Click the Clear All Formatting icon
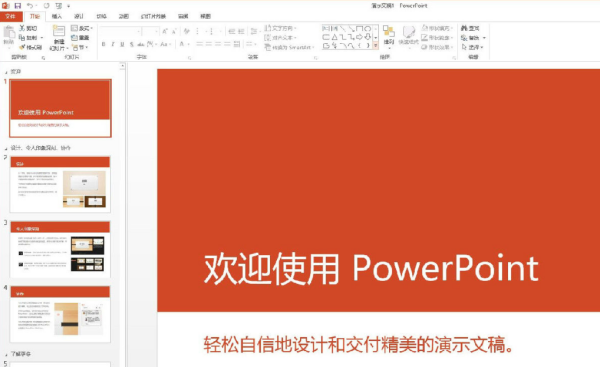The width and height of the screenshot is (600, 367). [x=186, y=31]
